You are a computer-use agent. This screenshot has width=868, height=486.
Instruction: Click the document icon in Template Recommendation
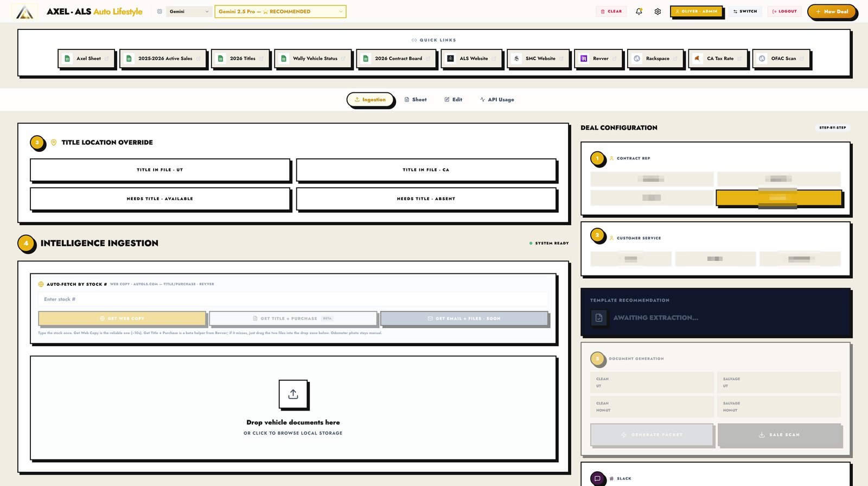599,318
